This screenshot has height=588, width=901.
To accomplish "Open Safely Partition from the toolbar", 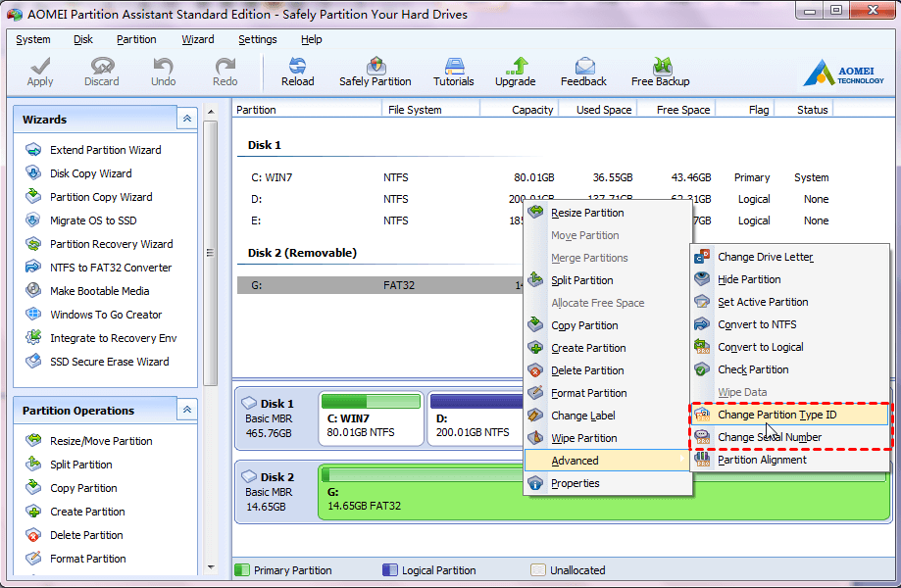I will coord(375,67).
